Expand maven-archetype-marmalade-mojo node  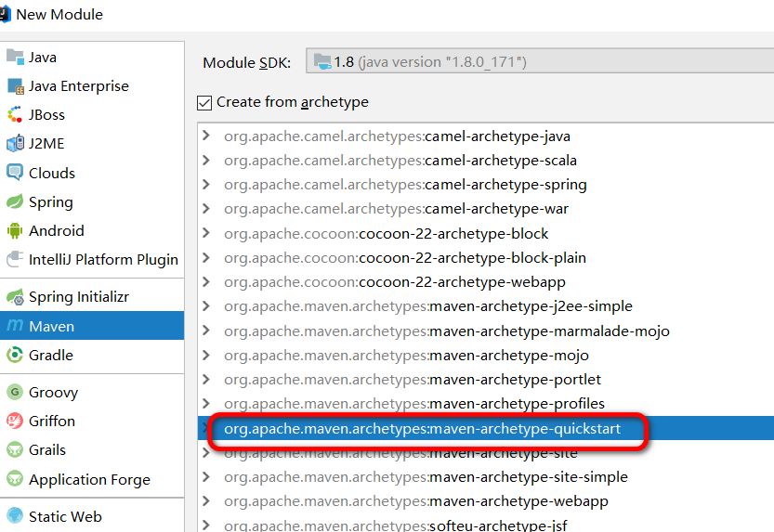tap(206, 331)
